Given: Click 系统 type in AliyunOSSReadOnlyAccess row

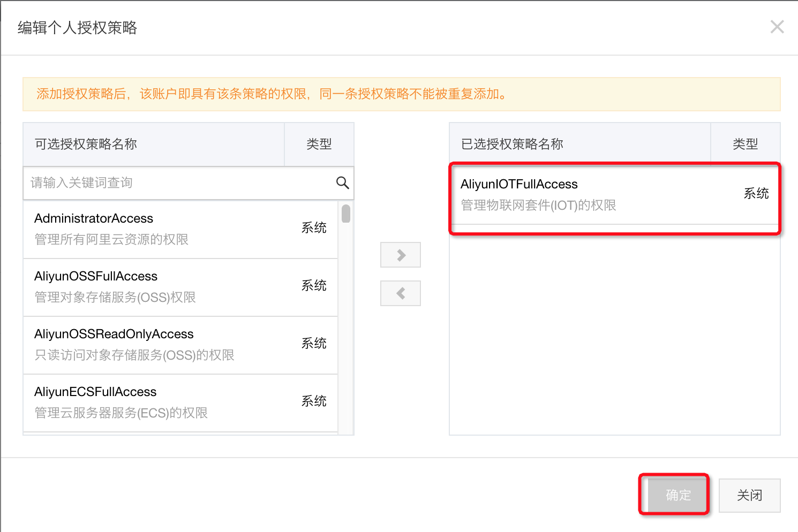Looking at the screenshot, I should 314,343.
